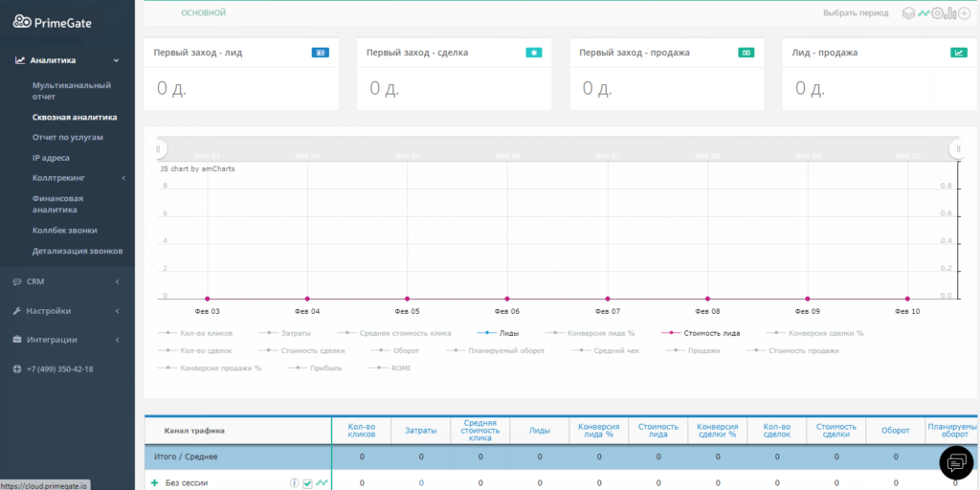Click the plus circle icon in top toolbar
The width and height of the screenshot is (980, 490).
pos(964,13)
